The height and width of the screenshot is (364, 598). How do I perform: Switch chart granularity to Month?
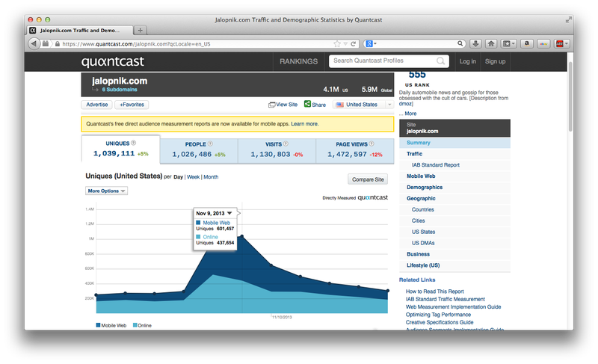[x=211, y=177]
